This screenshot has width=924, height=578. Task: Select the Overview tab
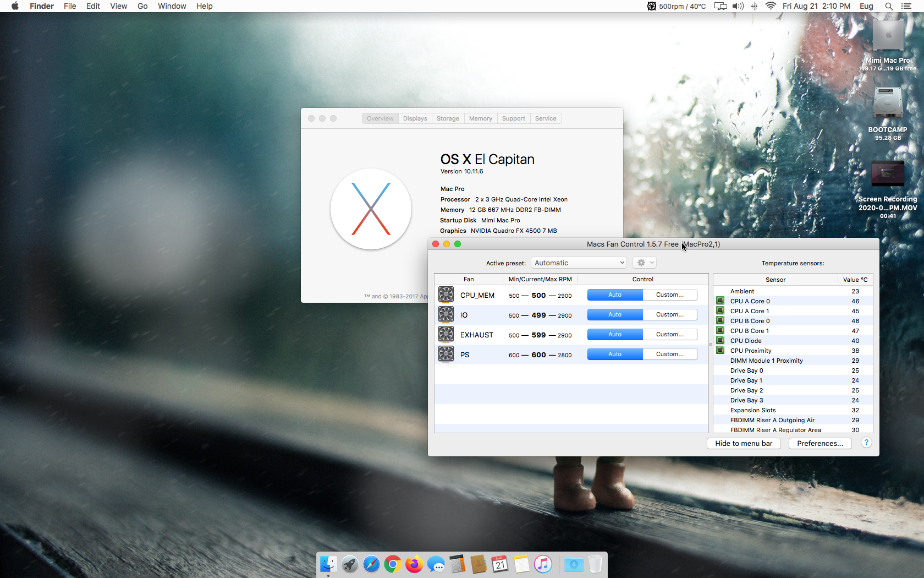380,118
